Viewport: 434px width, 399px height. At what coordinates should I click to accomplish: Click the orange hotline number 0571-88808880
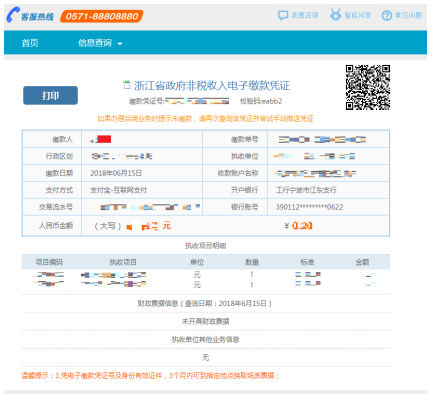click(x=102, y=16)
